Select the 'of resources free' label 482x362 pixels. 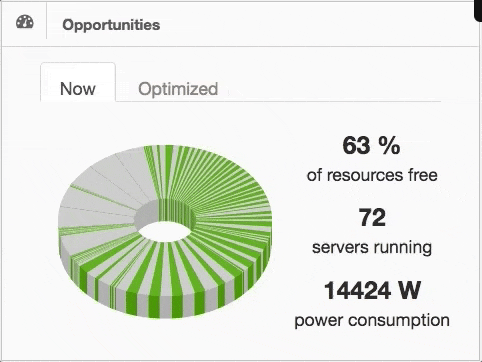tap(372, 175)
